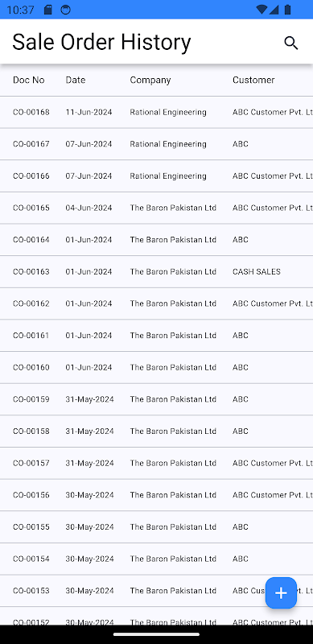
Task: Select the CO-00155 order row
Action: pyautogui.click(x=156, y=527)
